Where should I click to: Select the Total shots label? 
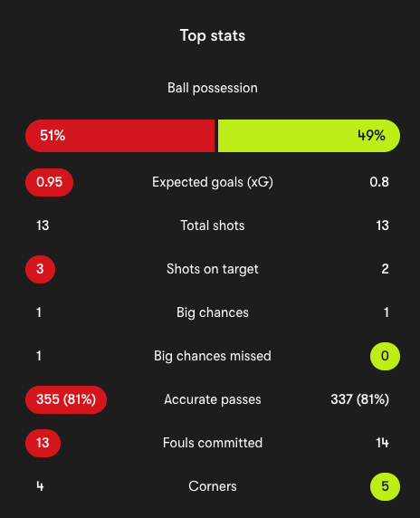(x=213, y=225)
